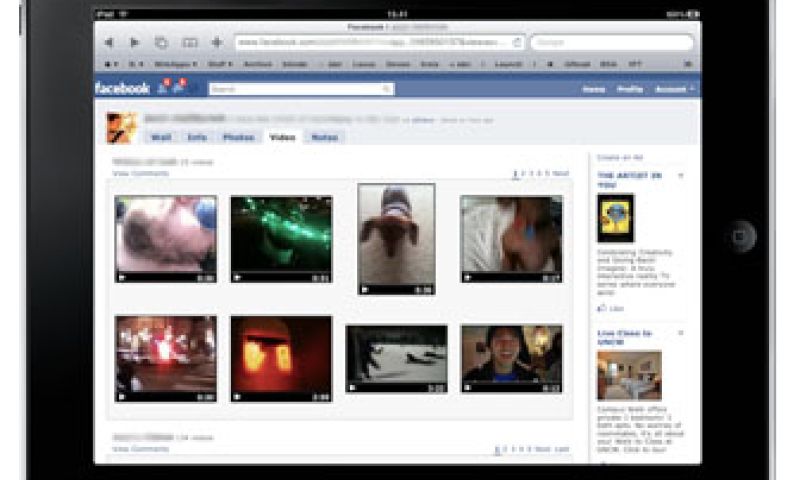Image resolution: width=800 pixels, height=480 pixels.
Task: Open the friend requests notification icon
Action: coord(163,87)
